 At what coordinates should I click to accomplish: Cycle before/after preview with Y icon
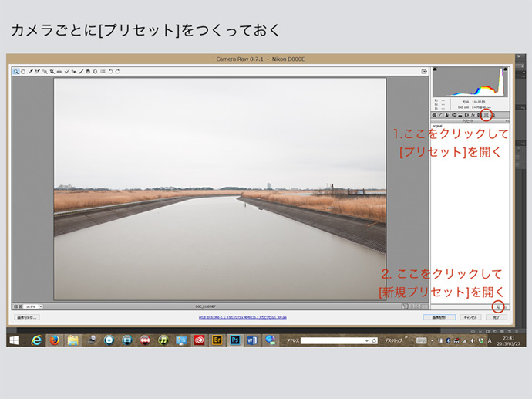tap(405, 306)
